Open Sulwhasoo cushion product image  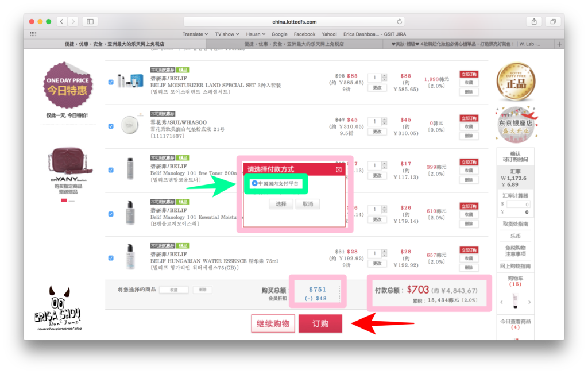(130, 125)
